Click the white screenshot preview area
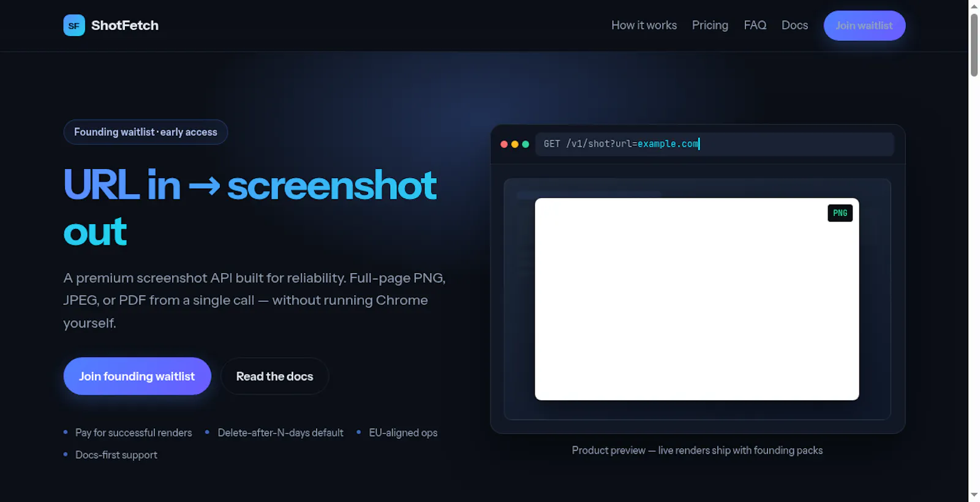The image size is (980, 502). [697, 299]
